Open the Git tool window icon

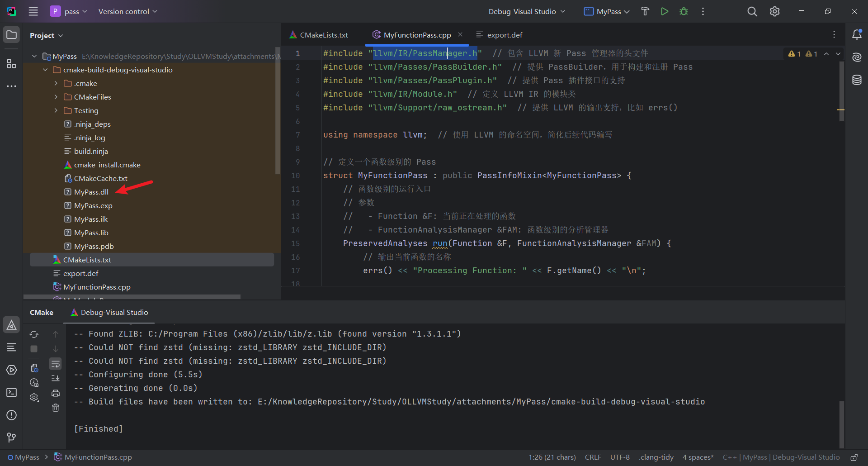coord(12,437)
